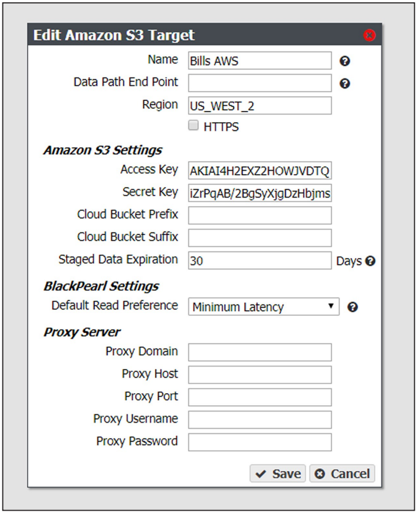Click the Cancel button
The image size is (420, 516).
pos(342,473)
